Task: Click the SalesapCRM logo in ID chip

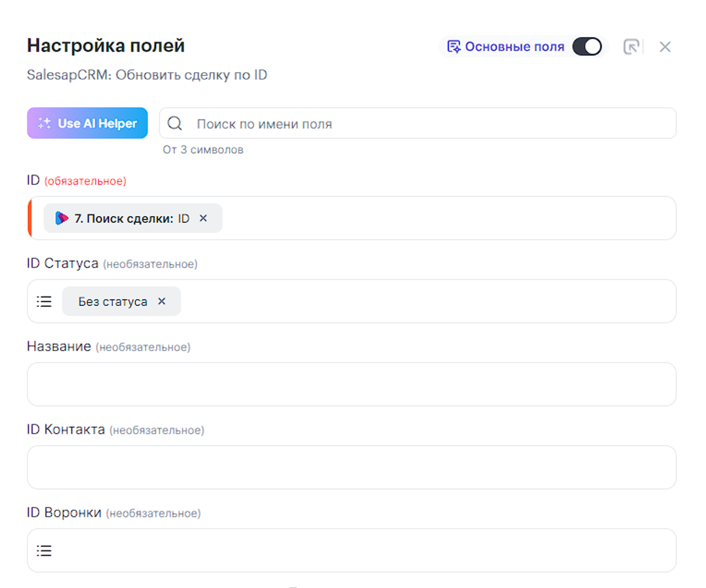Action: click(x=61, y=218)
